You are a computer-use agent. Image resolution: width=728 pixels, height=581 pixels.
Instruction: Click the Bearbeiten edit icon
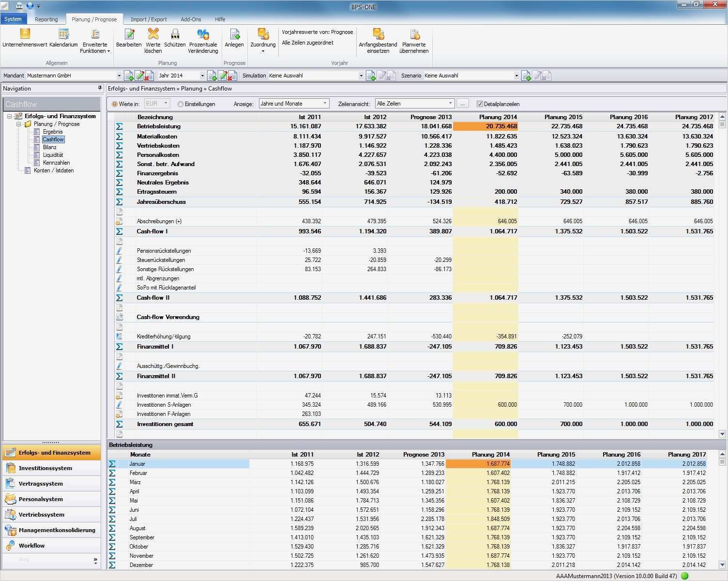[x=129, y=34]
